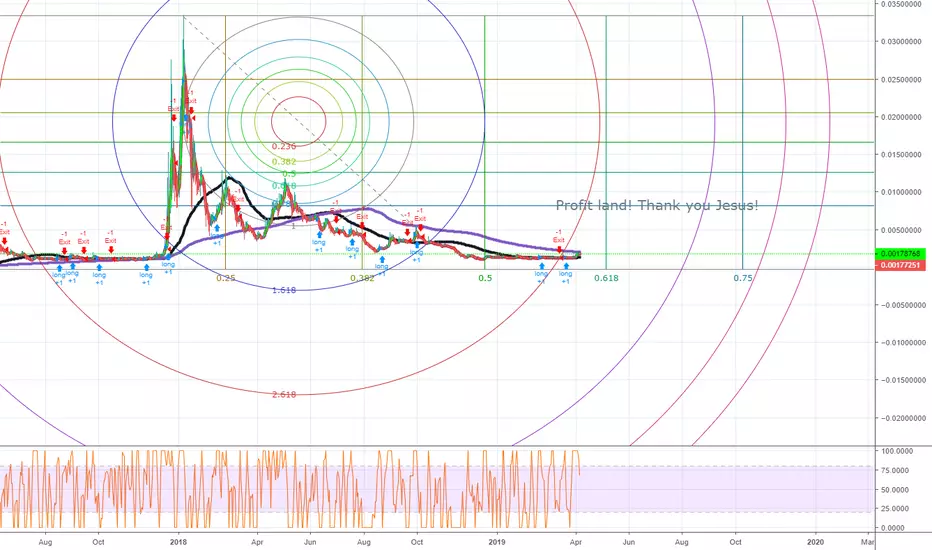The width and height of the screenshot is (932, 550).
Task: Click the -0.00500000 price axis value
Action: [x=903, y=305]
